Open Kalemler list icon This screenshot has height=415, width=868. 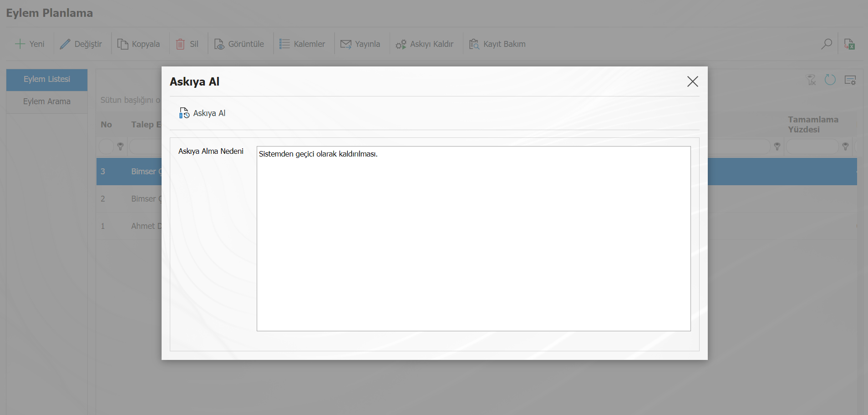tap(284, 44)
